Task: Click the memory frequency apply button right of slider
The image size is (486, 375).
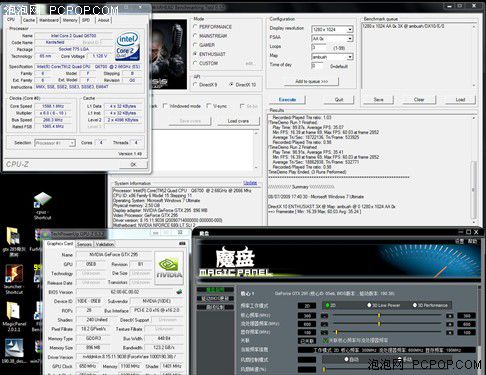Action: coord(450,332)
